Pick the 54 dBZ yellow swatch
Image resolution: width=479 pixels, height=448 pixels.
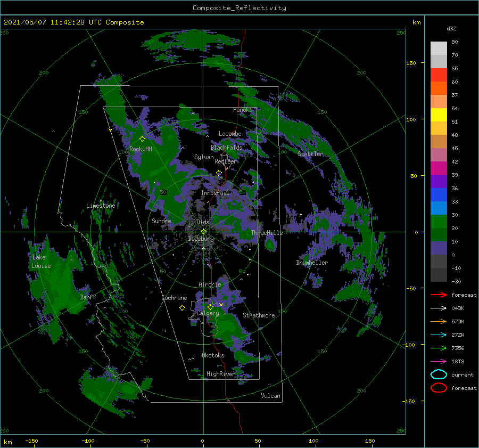(439, 115)
